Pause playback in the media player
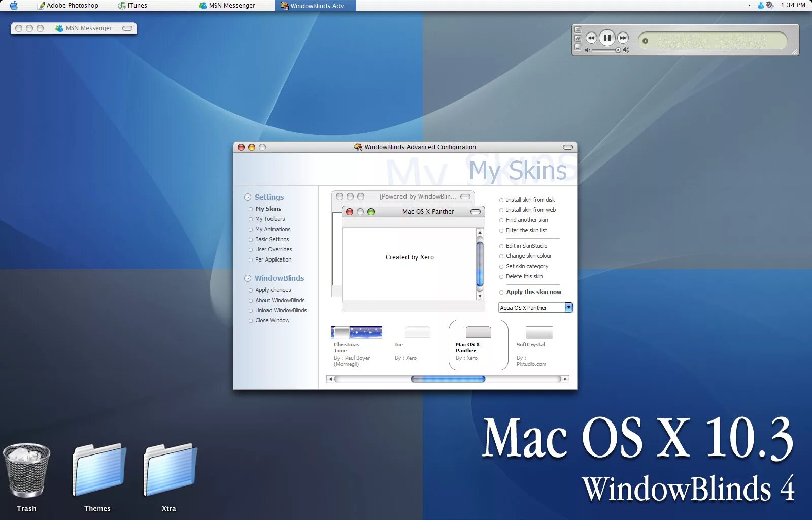 click(607, 38)
